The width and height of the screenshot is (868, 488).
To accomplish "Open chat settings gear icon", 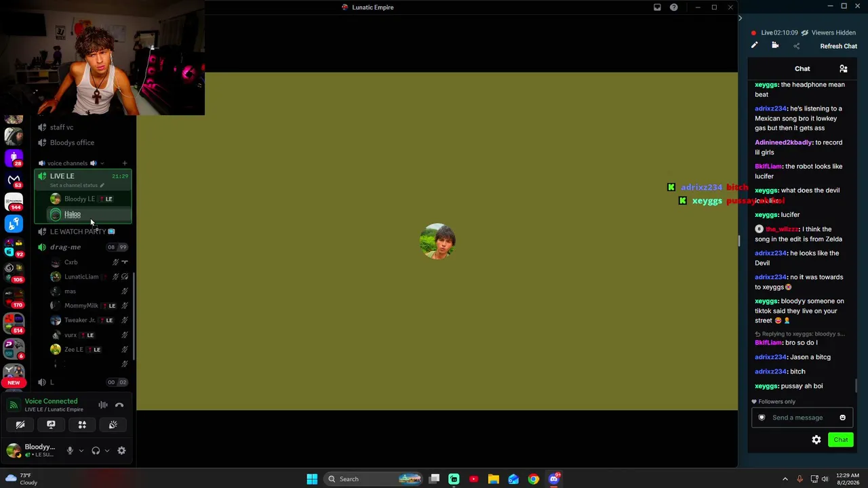I will [x=816, y=440].
